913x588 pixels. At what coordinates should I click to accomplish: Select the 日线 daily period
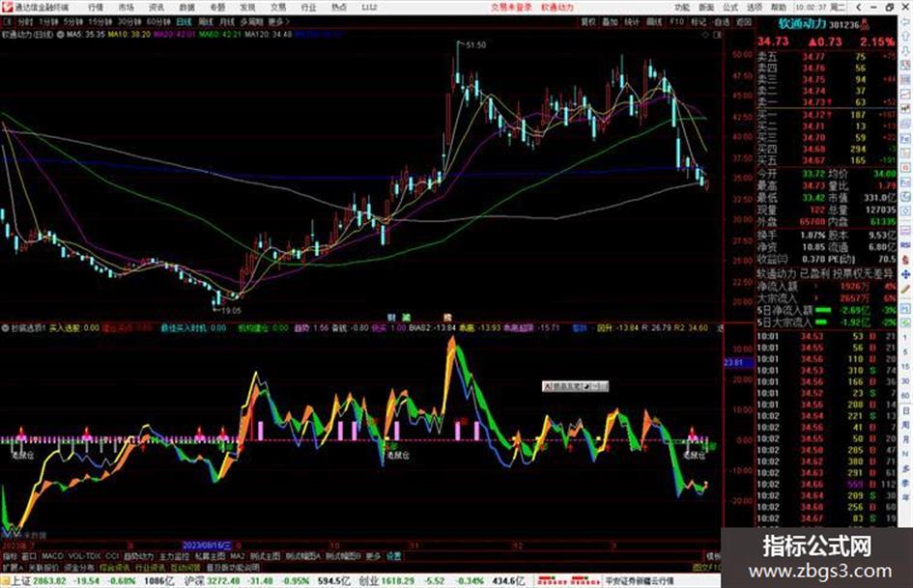coord(184,21)
